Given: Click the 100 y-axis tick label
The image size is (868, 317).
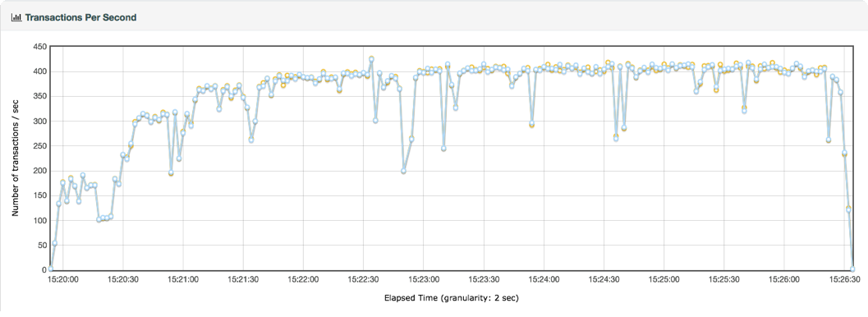Looking at the screenshot, I should coord(39,221).
